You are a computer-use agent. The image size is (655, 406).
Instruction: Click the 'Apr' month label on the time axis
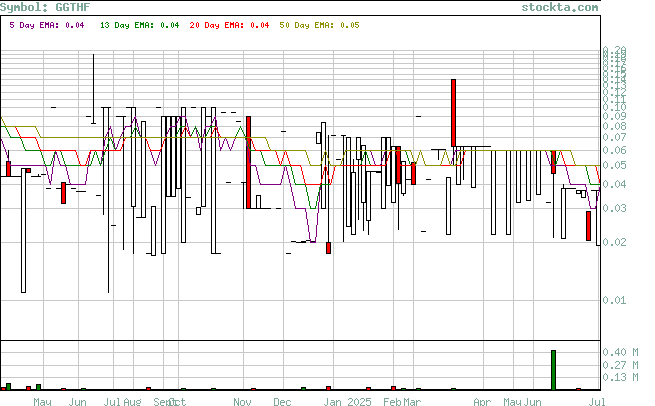click(482, 401)
